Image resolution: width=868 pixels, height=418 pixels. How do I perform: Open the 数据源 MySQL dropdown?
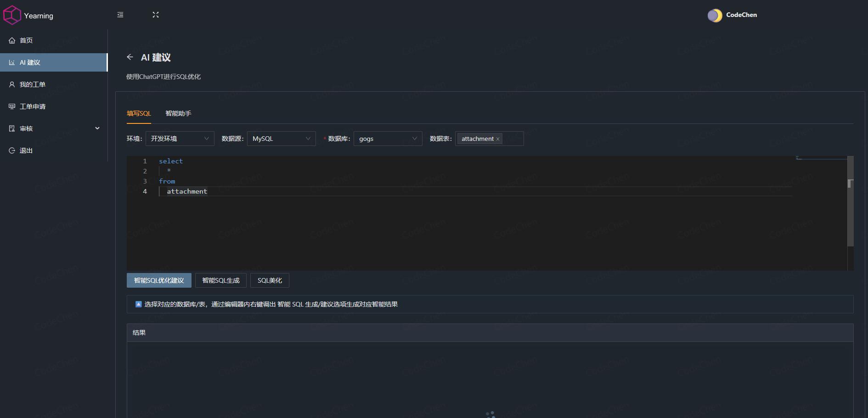(x=282, y=139)
